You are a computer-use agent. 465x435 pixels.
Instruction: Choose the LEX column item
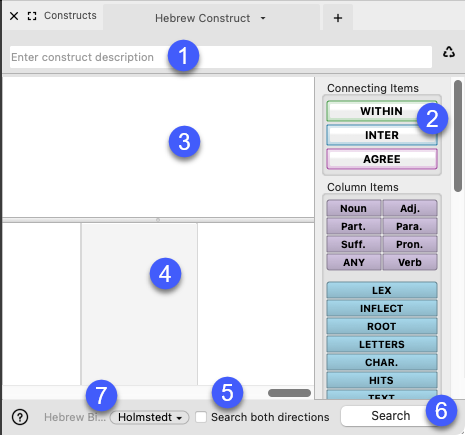tap(382, 290)
